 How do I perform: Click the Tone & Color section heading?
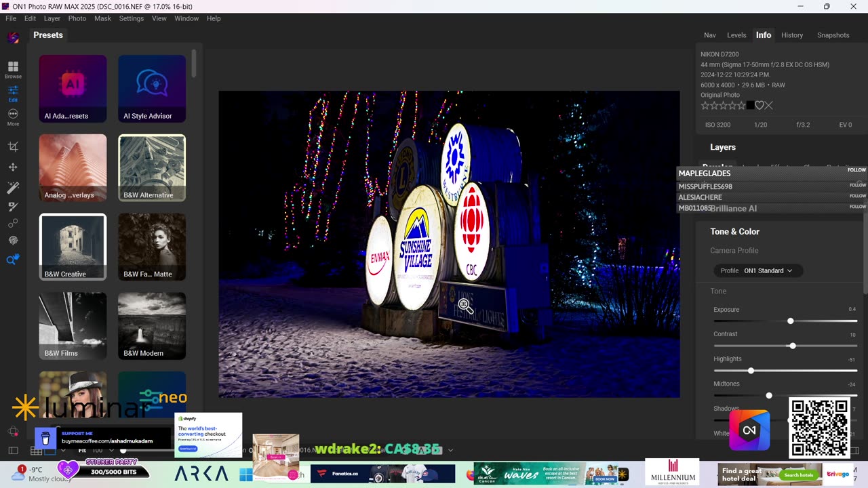(x=734, y=232)
